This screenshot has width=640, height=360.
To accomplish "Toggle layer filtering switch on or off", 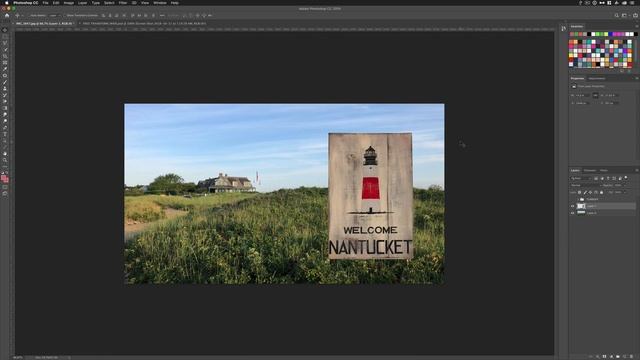I will pos(626,178).
